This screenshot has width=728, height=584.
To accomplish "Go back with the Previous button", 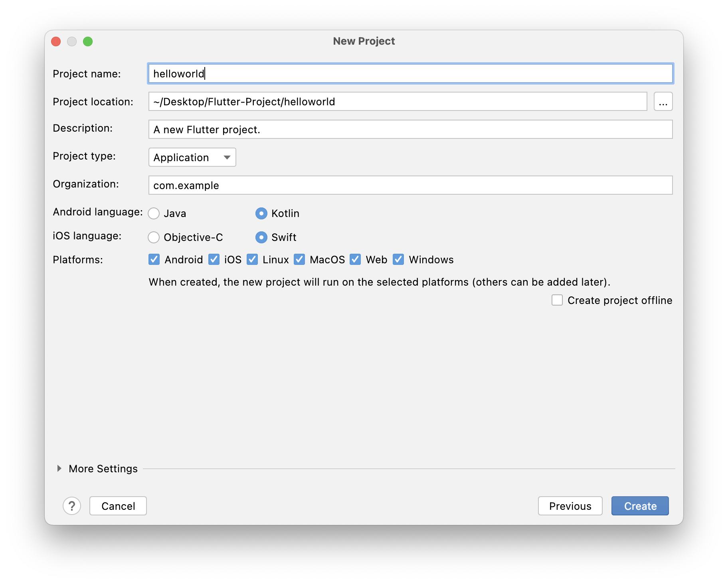I will pyautogui.click(x=570, y=506).
